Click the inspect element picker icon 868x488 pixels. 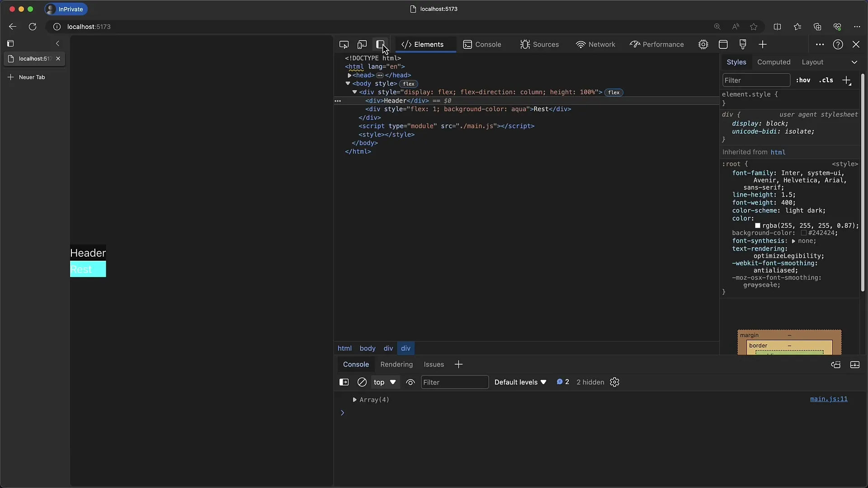344,44
